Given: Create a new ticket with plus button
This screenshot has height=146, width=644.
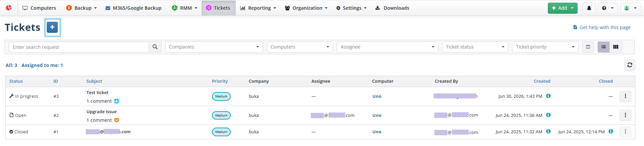Looking at the screenshot, I should 52,27.
